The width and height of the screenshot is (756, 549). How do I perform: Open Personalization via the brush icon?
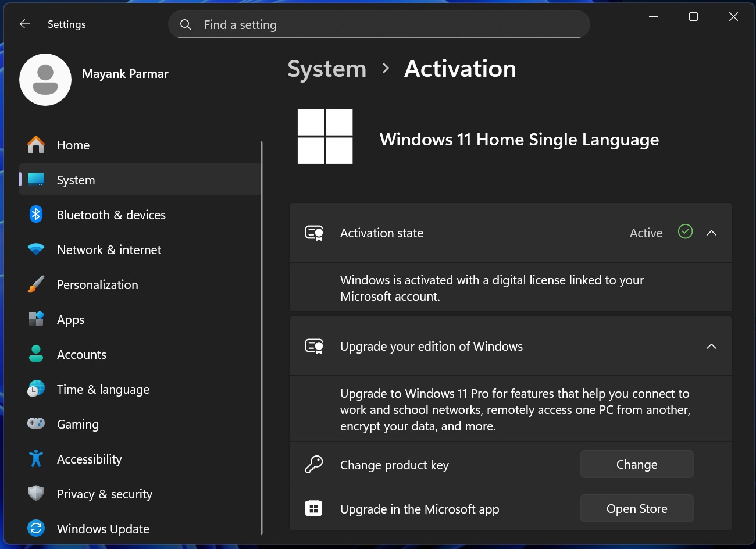tap(35, 284)
